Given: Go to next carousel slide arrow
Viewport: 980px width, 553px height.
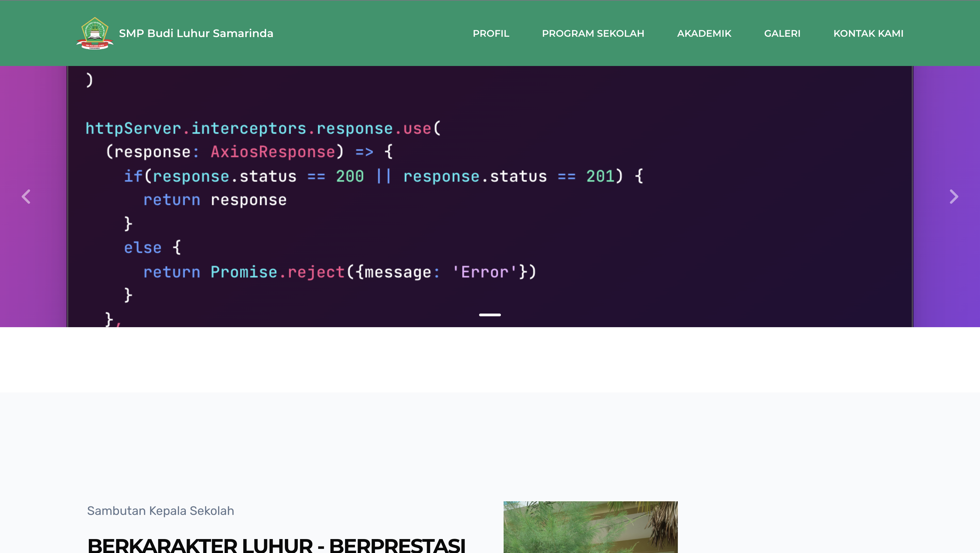Looking at the screenshot, I should 954,197.
